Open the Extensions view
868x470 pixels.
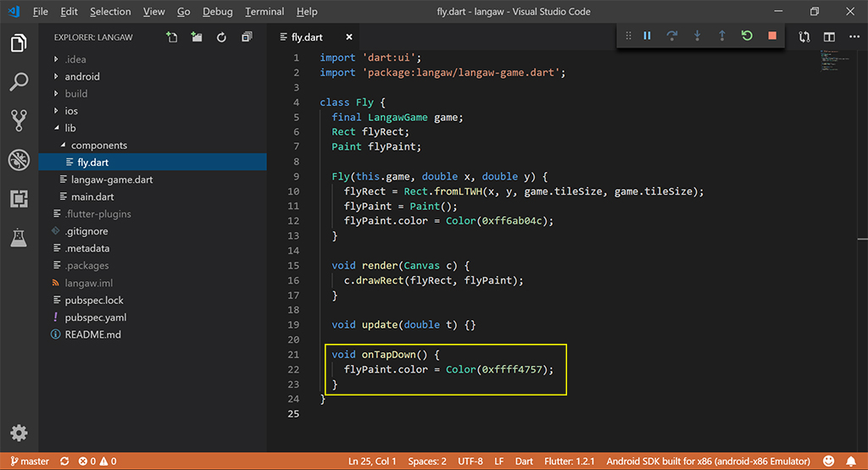click(x=19, y=199)
